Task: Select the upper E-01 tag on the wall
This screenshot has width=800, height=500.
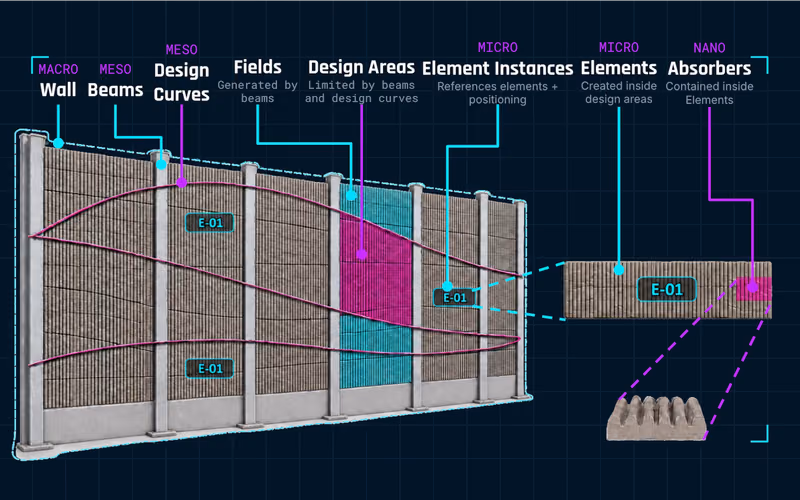Action: coord(210,223)
